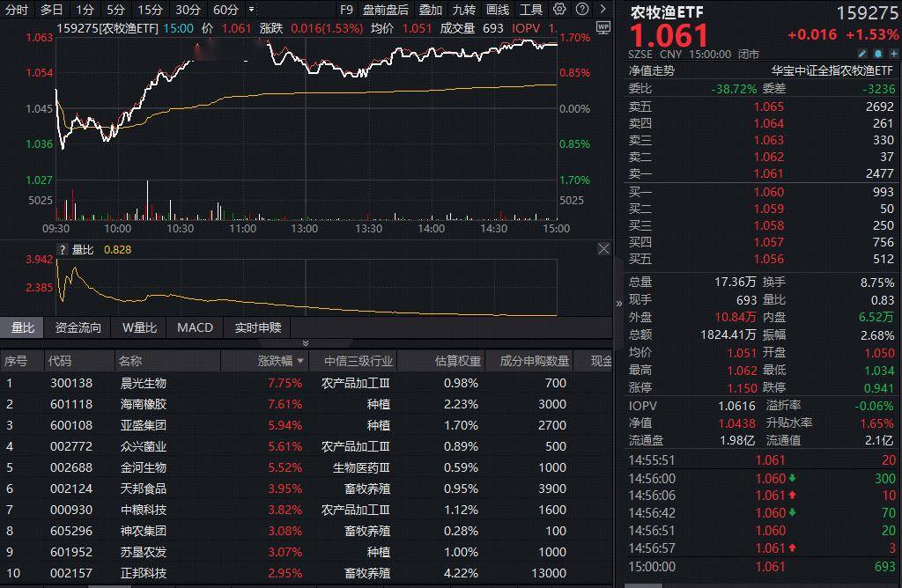Viewport: 902px width, 588px height.
Task: Click the question mark next to 量比
Action: 62,250
